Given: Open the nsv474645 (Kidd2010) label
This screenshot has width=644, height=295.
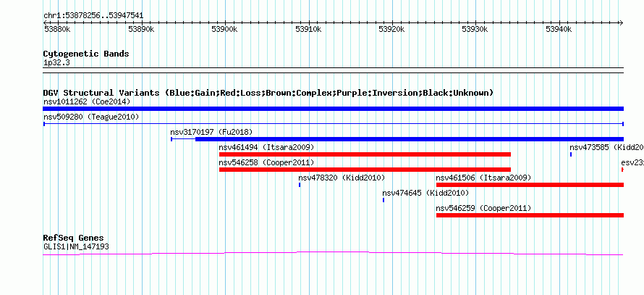Looking at the screenshot, I should (x=425, y=193).
